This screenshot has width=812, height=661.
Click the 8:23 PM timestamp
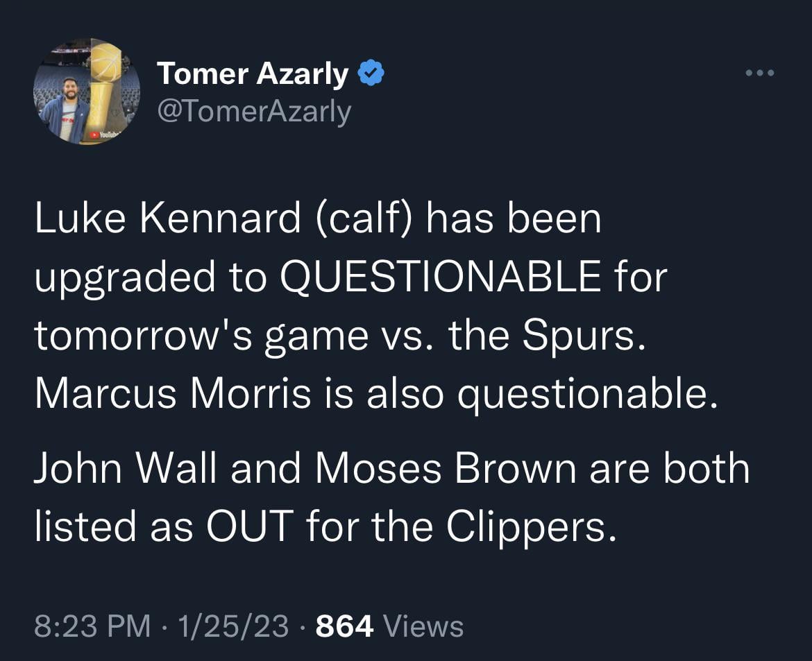[92, 626]
